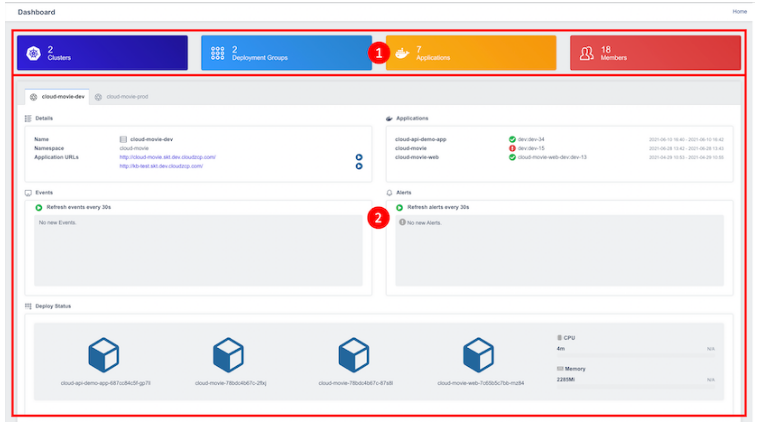Viewport: 763px width, 424px height.
Task: Click cluster icon on cloud-movie-prod tab
Action: (x=98, y=97)
